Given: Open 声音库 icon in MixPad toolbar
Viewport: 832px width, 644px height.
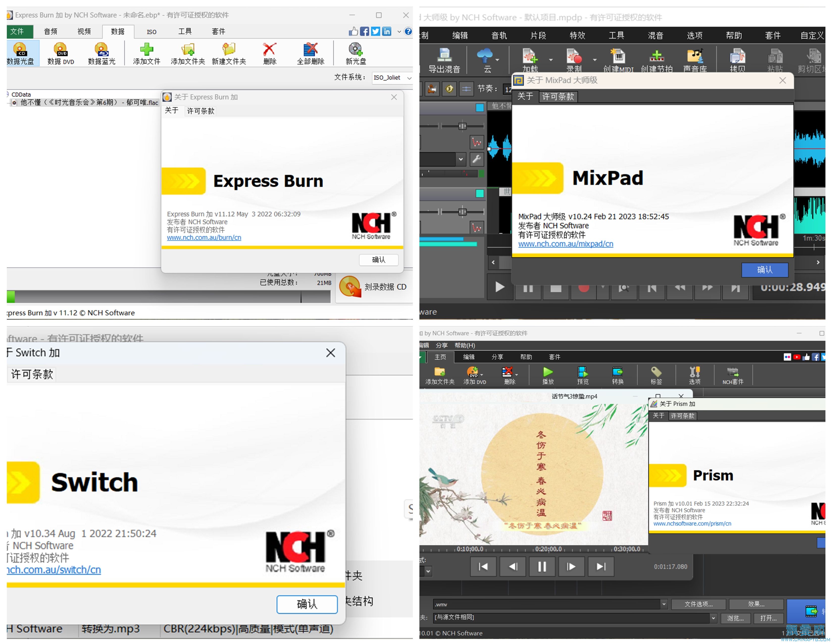Looking at the screenshot, I should pyautogui.click(x=695, y=61).
